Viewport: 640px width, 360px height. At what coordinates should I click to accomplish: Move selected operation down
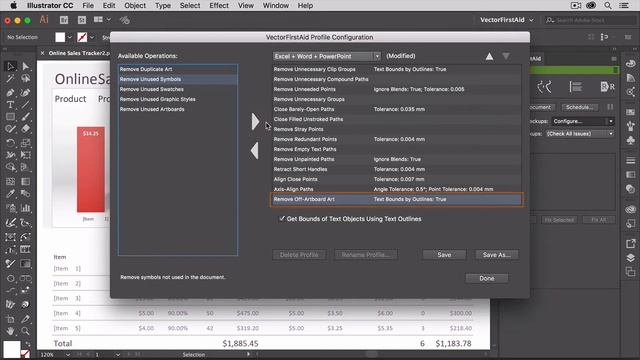click(506, 56)
